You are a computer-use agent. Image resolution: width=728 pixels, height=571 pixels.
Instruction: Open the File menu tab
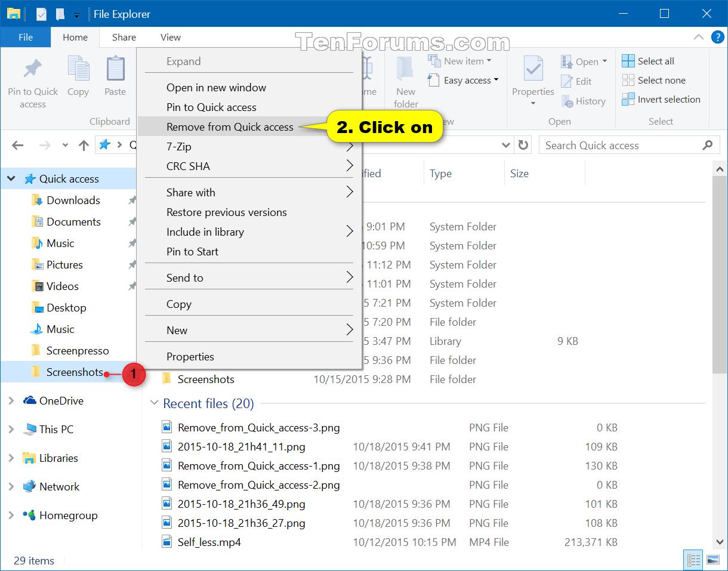[x=26, y=37]
